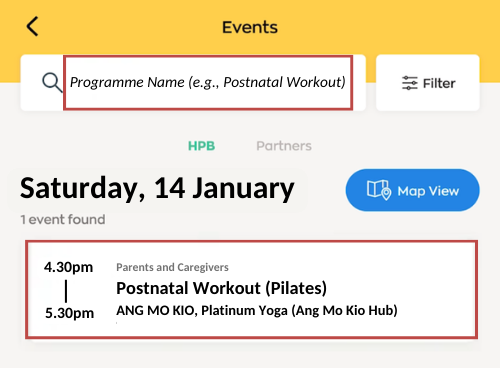The image size is (500, 368).
Task: Click the Filter label text
Action: (x=439, y=83)
